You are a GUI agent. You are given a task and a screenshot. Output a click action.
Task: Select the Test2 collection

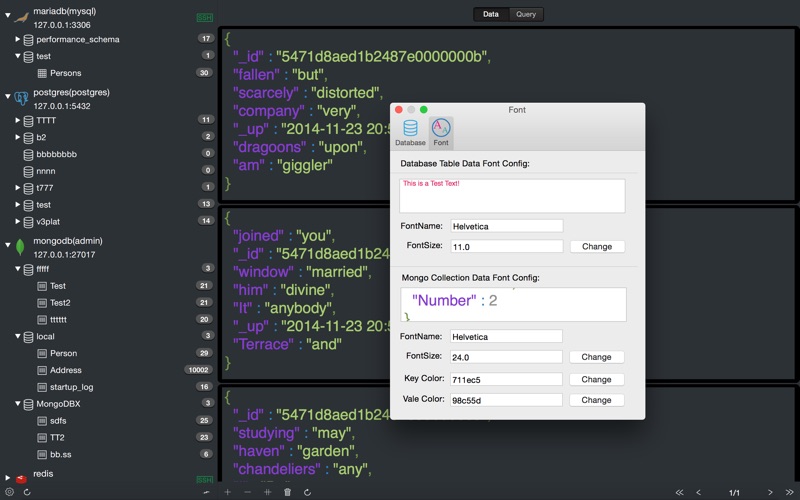60,303
